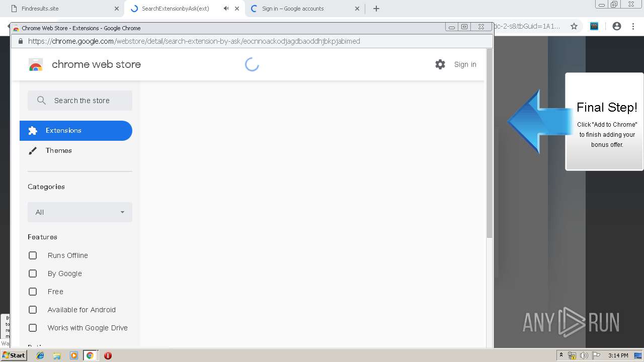Viewport: 644px width, 362px height.
Task: Mute the SearchExtensionbyAsk tab audio icon
Action: (x=226, y=9)
